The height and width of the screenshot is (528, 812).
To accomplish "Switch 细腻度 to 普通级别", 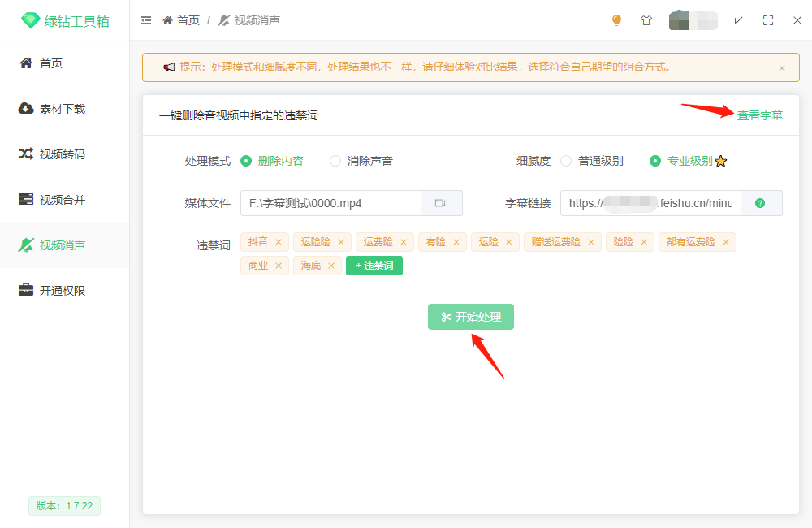I will click(566, 160).
